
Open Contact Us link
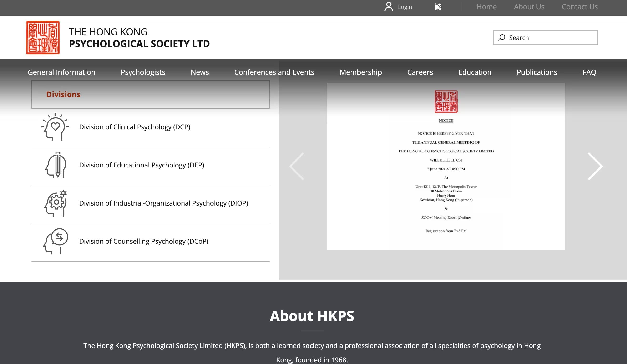click(580, 7)
